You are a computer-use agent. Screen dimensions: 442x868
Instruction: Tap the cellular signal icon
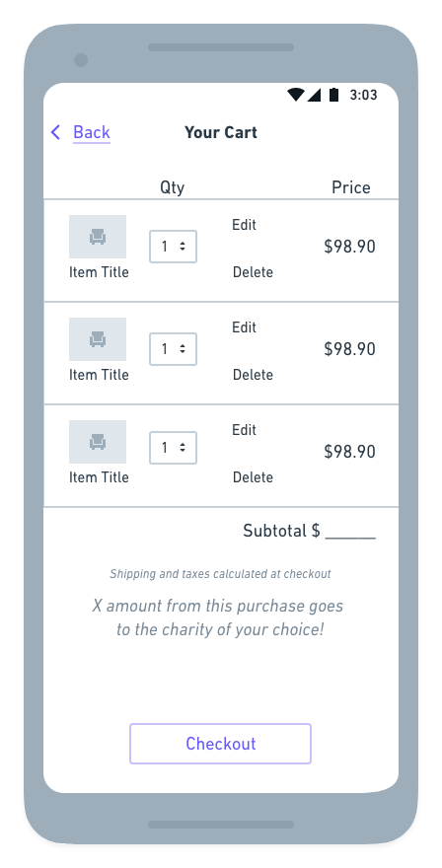click(314, 96)
